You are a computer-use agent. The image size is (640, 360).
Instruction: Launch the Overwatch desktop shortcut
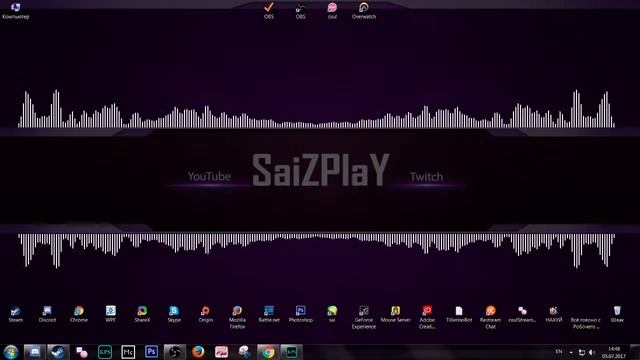pyautogui.click(x=364, y=11)
